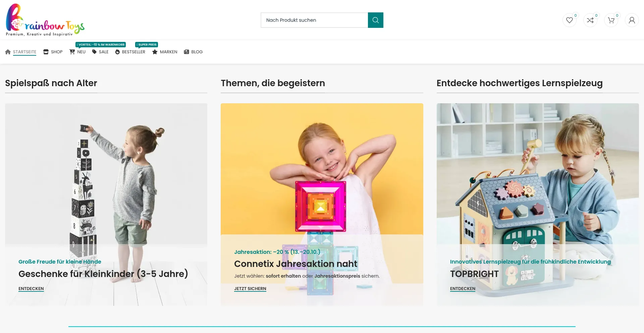Image resolution: width=644 pixels, height=333 pixels.
Task: Click the home icon beside Startseite
Action: click(8, 52)
